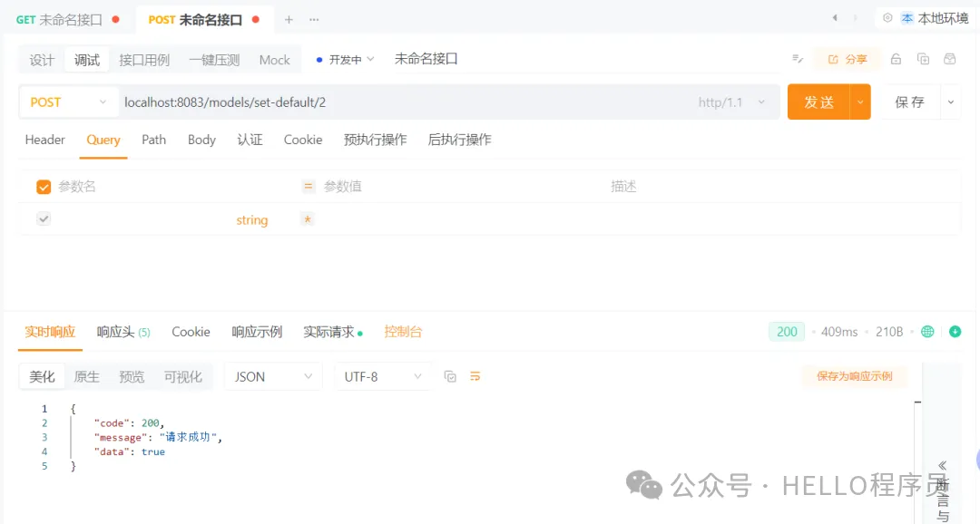
Task: Uncheck the 参数名 header checkbox
Action: point(43,187)
